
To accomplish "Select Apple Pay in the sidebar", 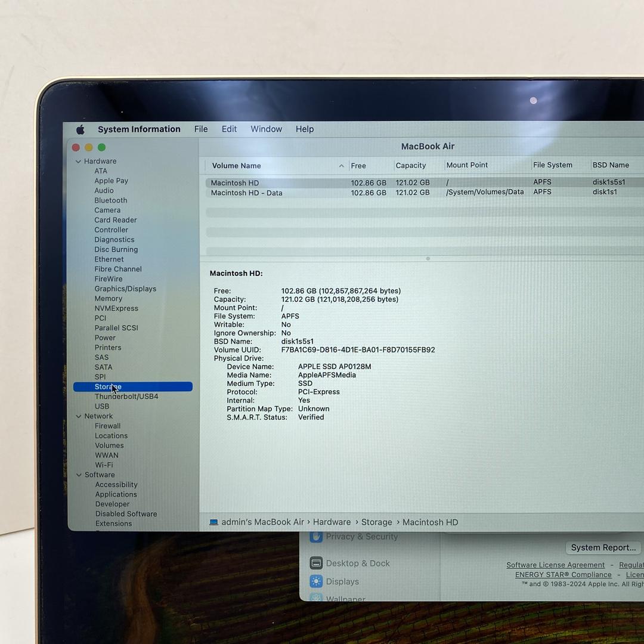I will coord(112,181).
